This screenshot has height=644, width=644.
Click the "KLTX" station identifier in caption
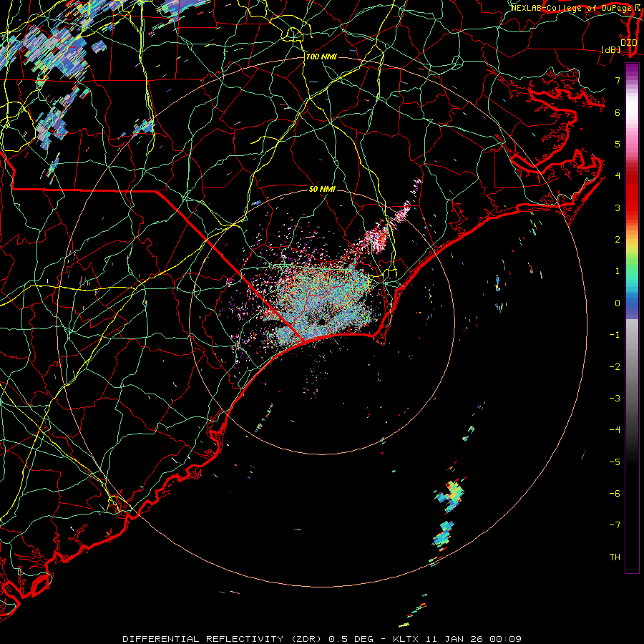click(406, 639)
